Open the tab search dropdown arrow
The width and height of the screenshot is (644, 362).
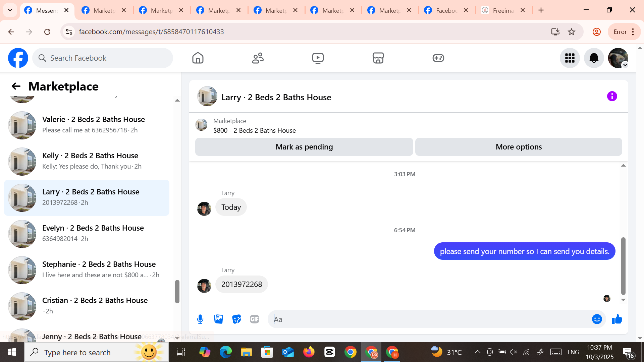click(x=10, y=10)
